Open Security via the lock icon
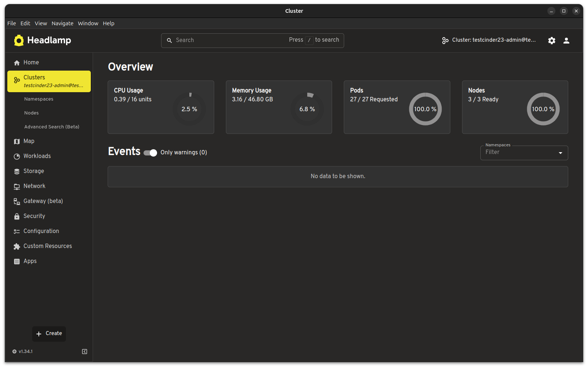The image size is (588, 368). (17, 217)
